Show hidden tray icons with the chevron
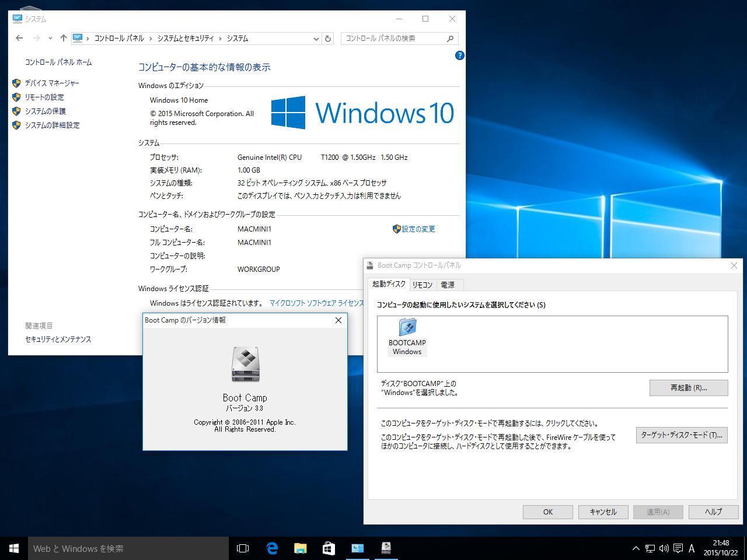747x560 pixels. pos(636,548)
